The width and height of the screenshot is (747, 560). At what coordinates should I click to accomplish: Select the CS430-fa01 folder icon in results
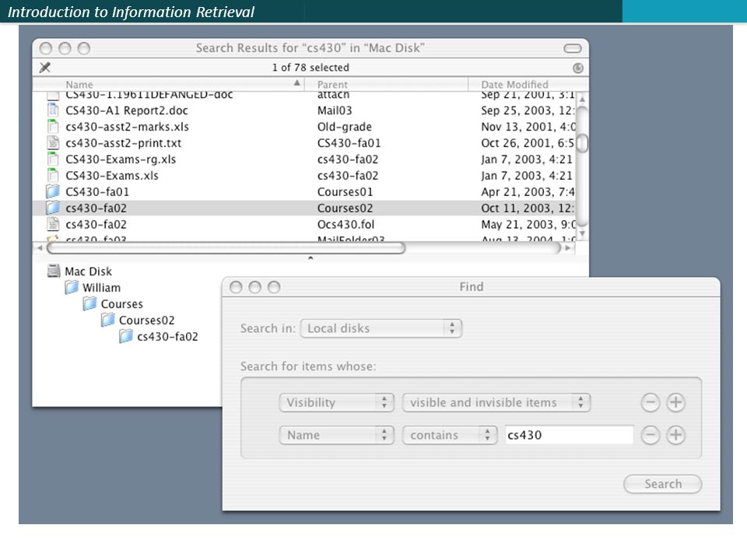point(53,191)
